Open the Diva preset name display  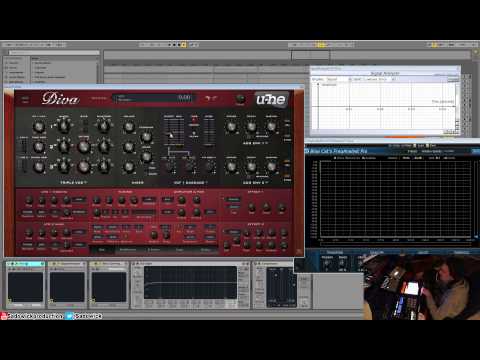point(153,98)
